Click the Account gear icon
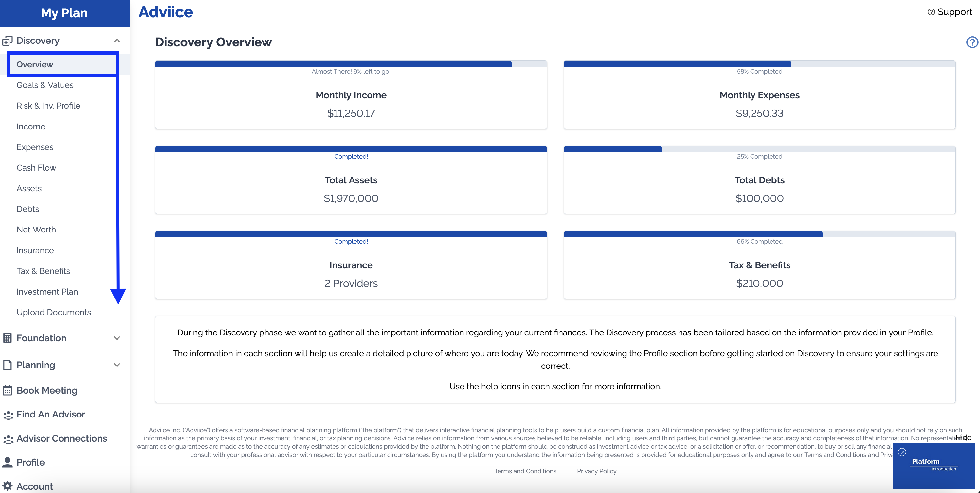Viewport: 980px width, 493px height. [x=7, y=486]
